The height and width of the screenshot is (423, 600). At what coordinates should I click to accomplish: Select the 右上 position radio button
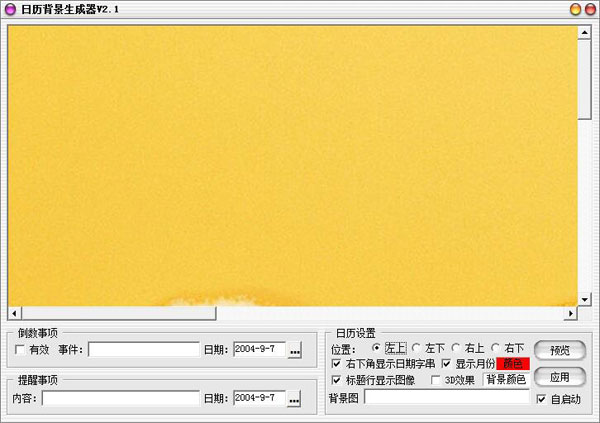(x=456, y=348)
